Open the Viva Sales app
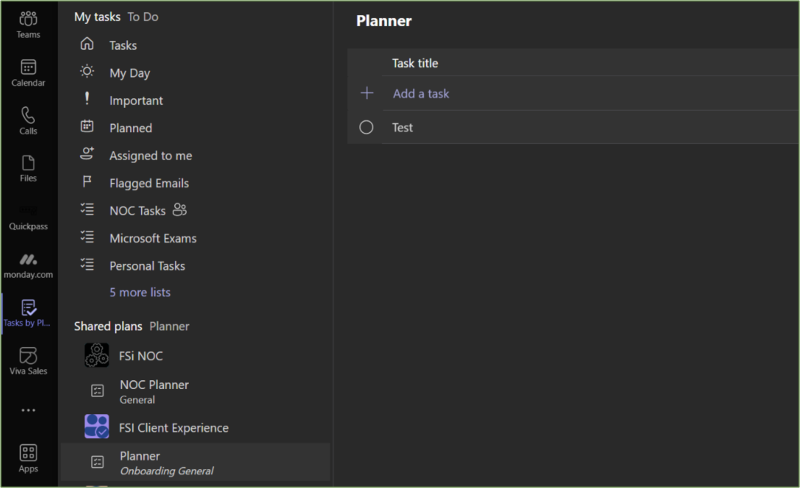 28,361
